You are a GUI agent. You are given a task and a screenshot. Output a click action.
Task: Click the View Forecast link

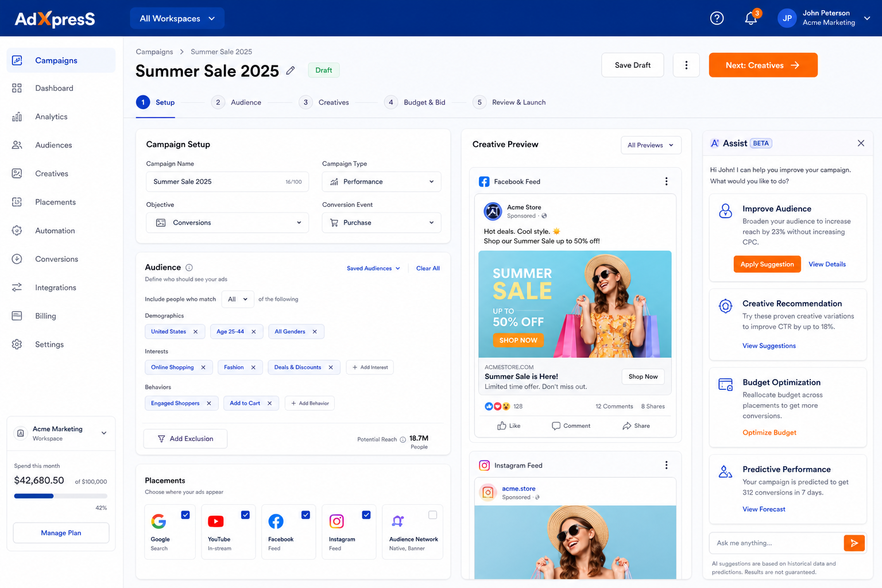pyautogui.click(x=764, y=509)
